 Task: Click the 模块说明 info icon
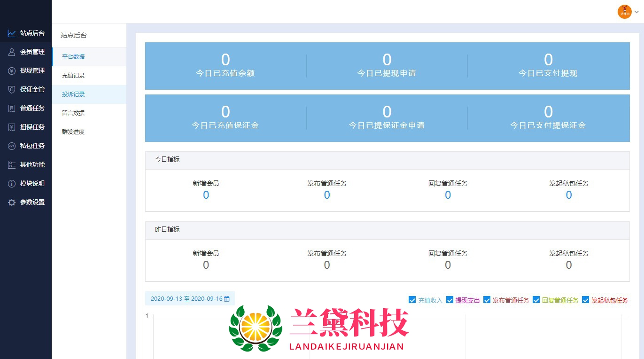(12, 184)
